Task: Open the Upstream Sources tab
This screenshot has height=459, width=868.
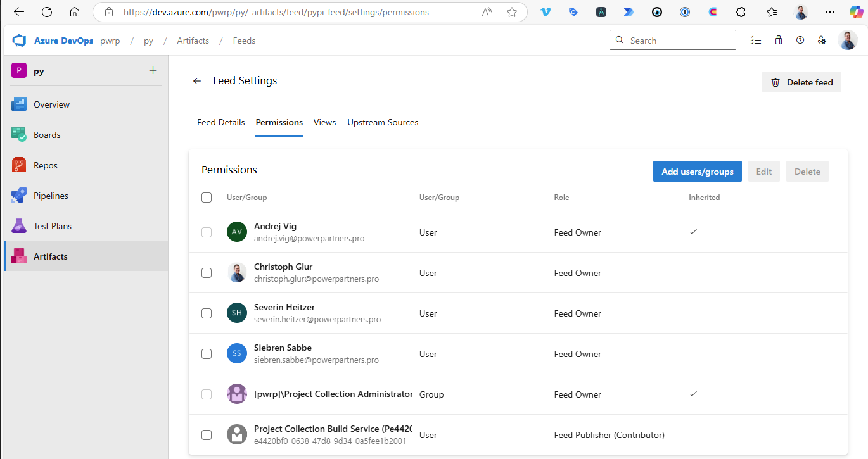Action: [383, 122]
